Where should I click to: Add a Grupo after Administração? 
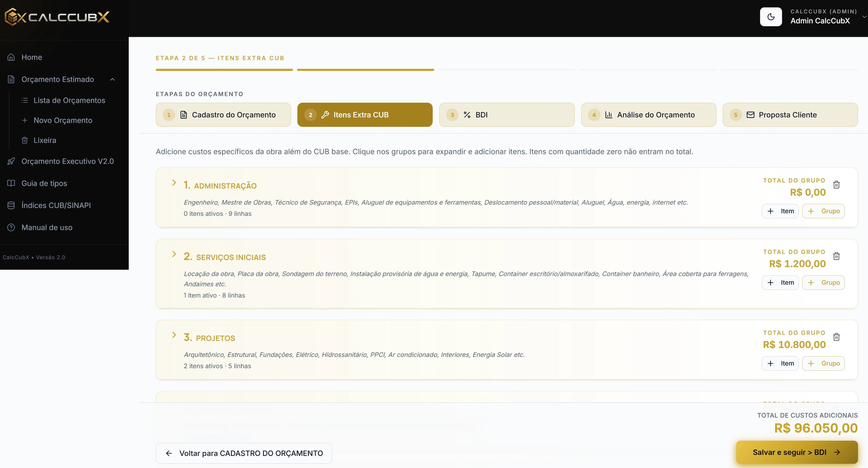[x=823, y=211]
